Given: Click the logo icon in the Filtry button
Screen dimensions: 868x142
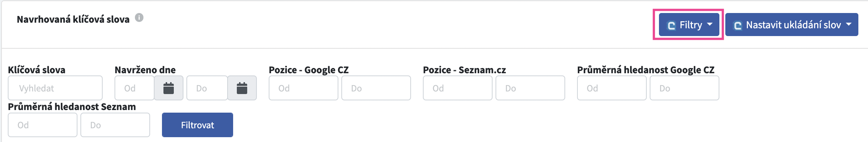Looking at the screenshot, I should click(671, 25).
